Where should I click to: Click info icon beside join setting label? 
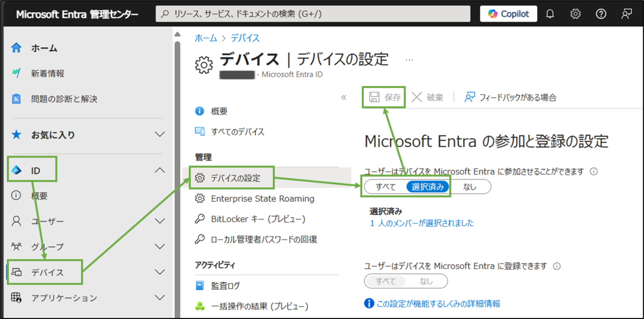click(x=594, y=172)
